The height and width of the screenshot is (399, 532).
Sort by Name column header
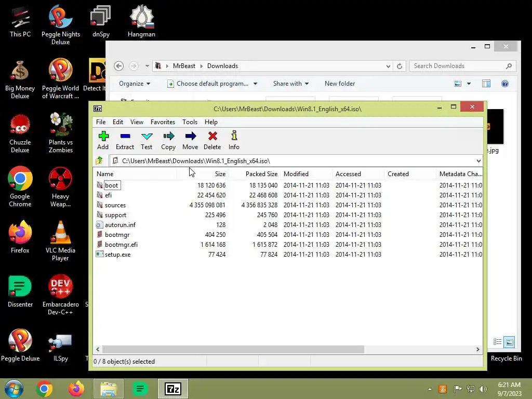(x=135, y=174)
